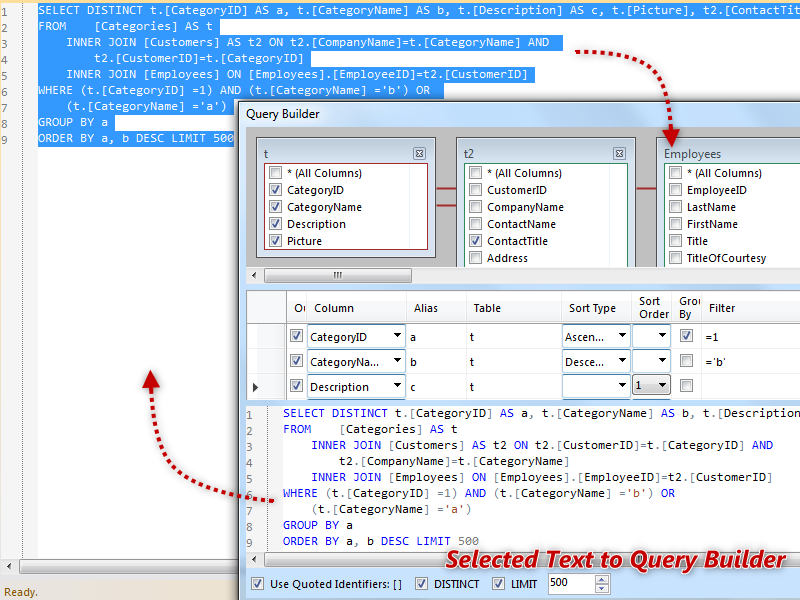Uncheck CategoryID in the t table box
This screenshot has height=600, width=800.
point(276,190)
